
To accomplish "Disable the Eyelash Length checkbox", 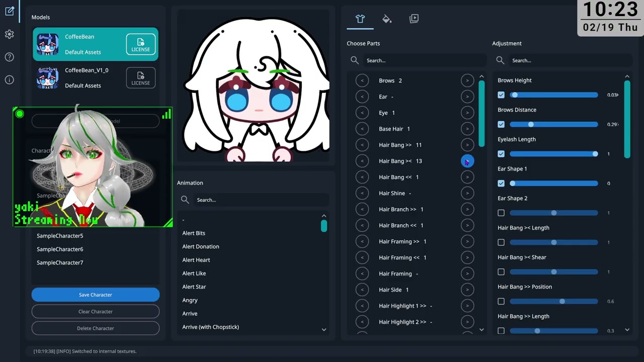I will (501, 154).
